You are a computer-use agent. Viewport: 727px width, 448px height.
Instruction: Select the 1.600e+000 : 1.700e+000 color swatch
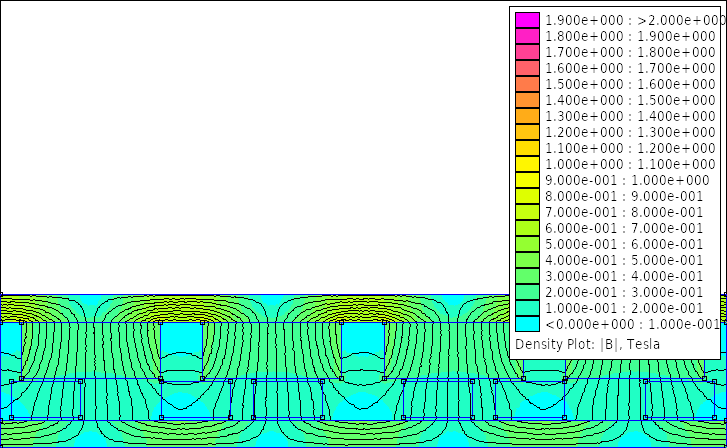coord(527,68)
